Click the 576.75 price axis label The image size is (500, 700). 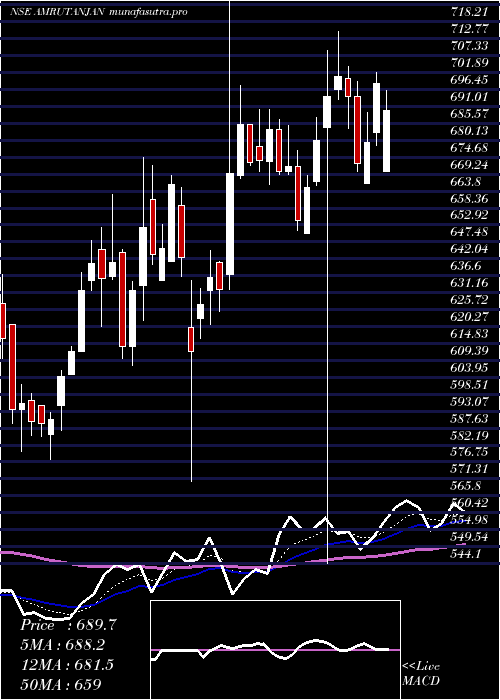(470, 452)
